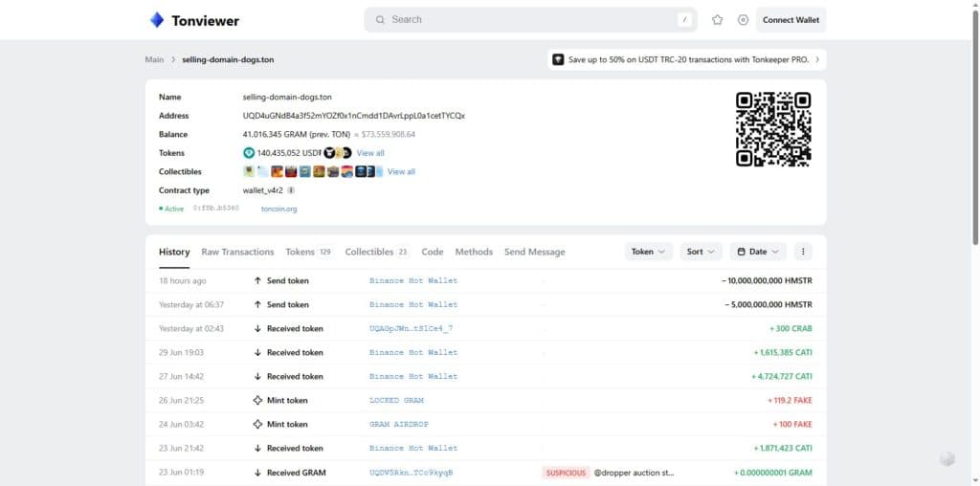Click the Active status indicator

point(171,210)
